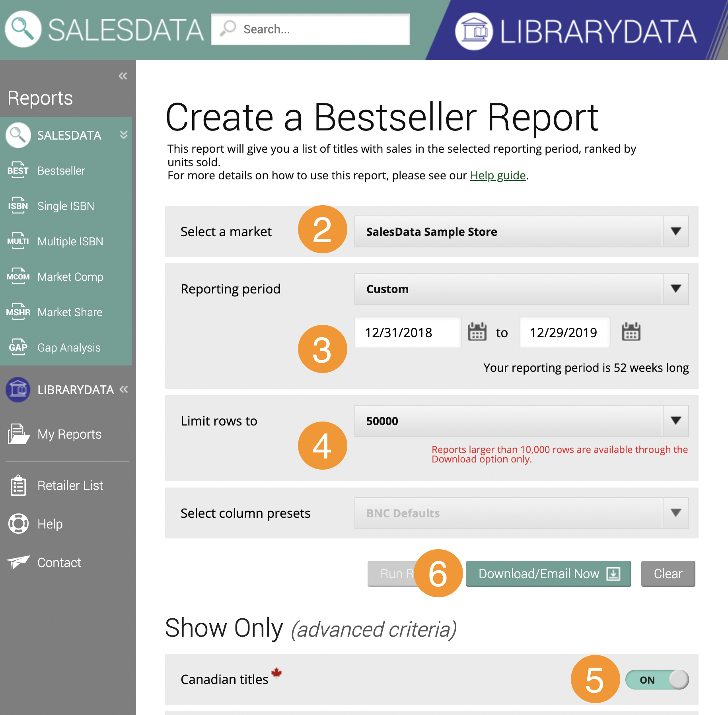Click the ISBN icon beside Single ISBN
728x715 pixels.
pyautogui.click(x=18, y=206)
